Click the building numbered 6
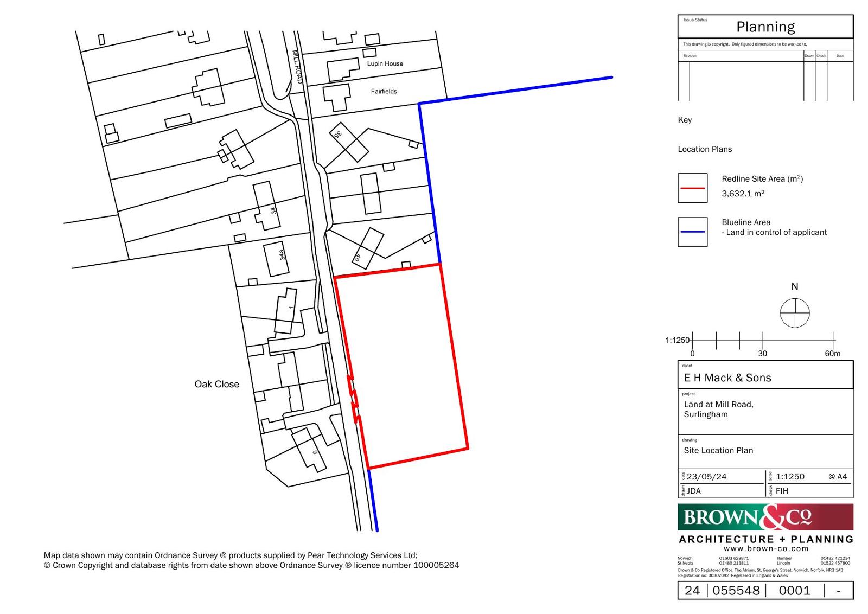 tap(309, 449)
